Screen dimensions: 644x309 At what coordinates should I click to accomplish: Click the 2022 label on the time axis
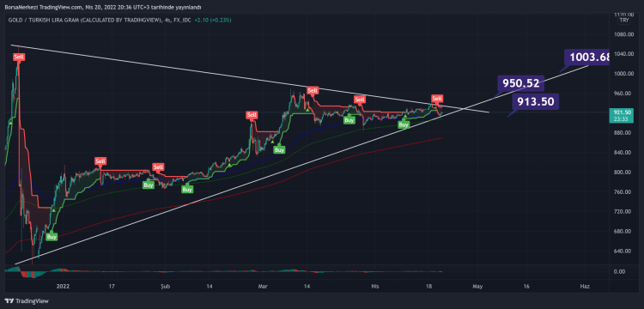coord(63,286)
